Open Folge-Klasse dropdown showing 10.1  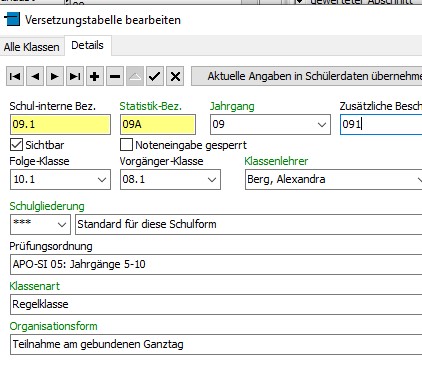click(x=102, y=180)
